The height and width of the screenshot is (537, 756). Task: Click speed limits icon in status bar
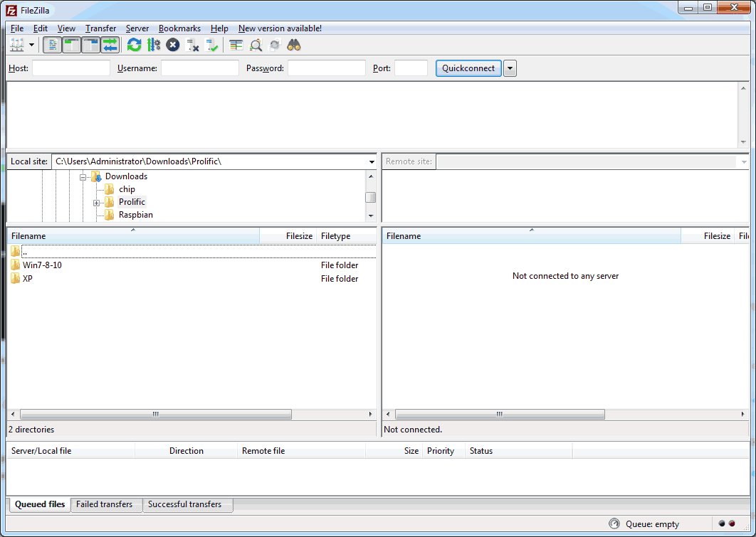tap(614, 523)
